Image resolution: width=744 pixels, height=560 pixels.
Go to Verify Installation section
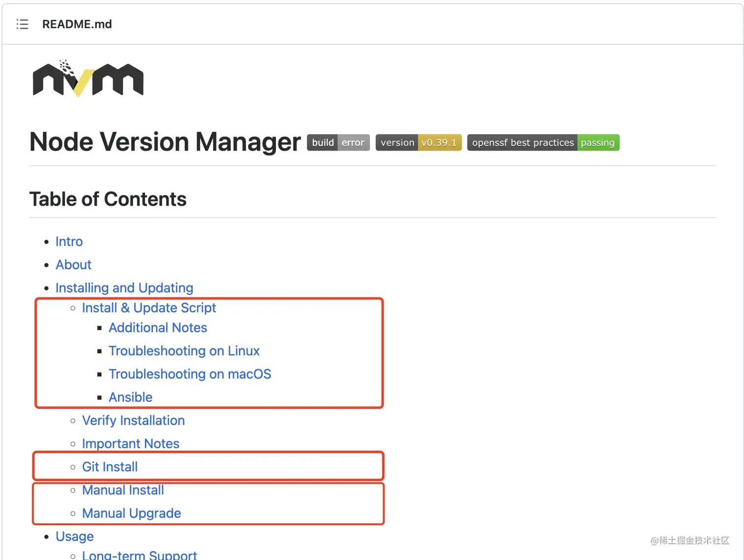[x=133, y=421]
